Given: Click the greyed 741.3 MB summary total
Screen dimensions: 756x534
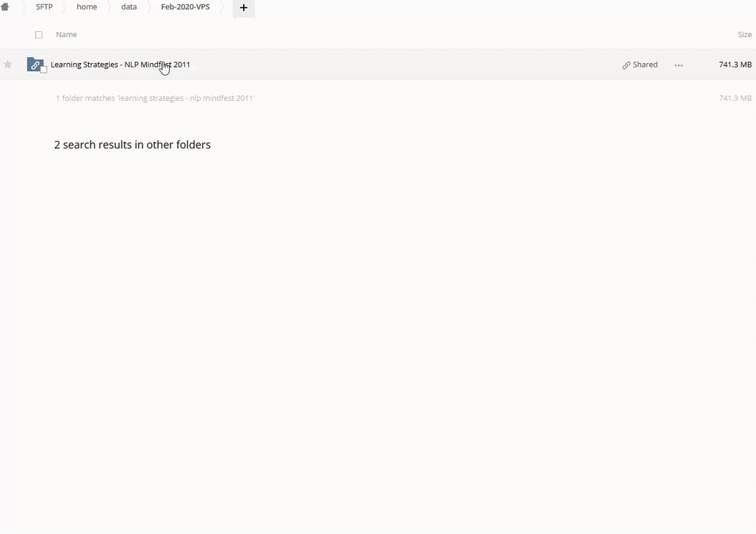Looking at the screenshot, I should (735, 98).
